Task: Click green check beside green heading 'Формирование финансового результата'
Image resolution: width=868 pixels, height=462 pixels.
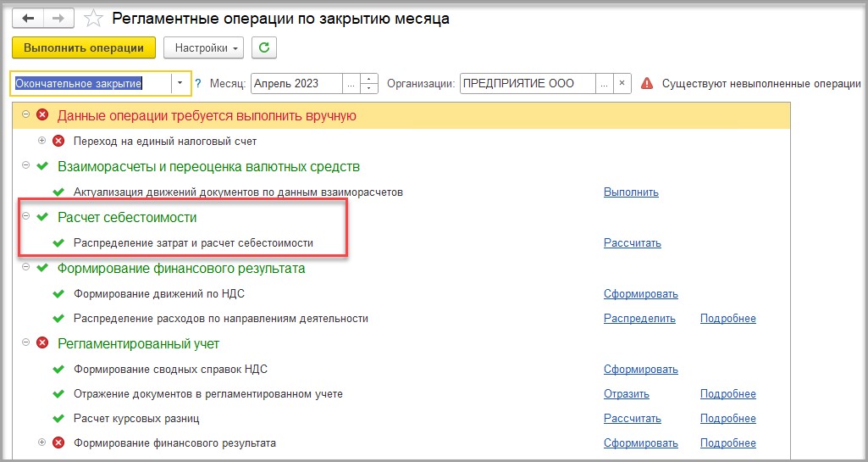Action: [x=42, y=268]
